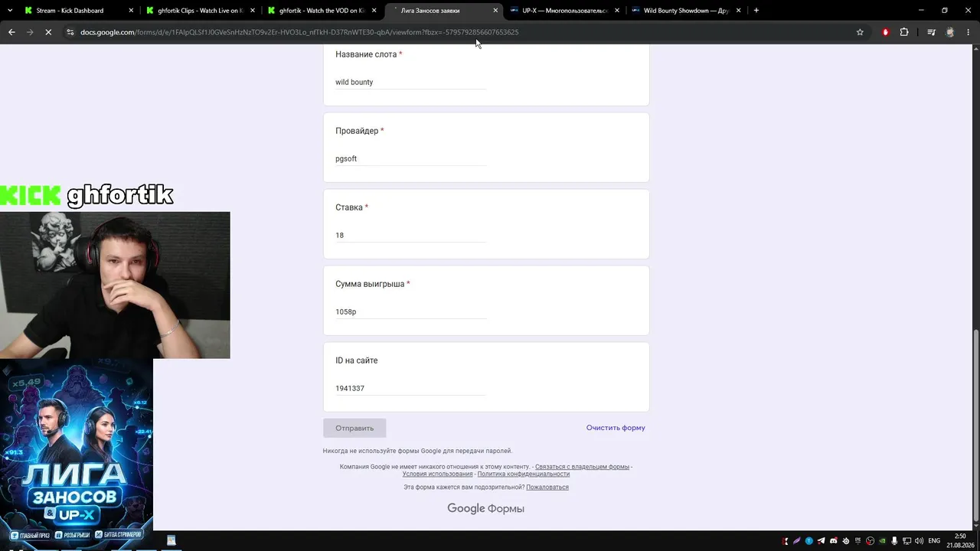Switch to the UP-X tab
This screenshot has width=980, height=551.
coord(565,11)
